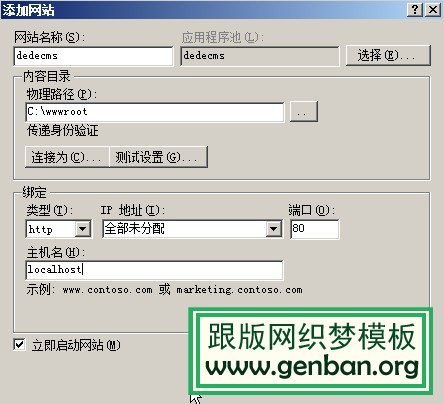The width and height of the screenshot is (444, 404).
Task: Toggle the 立即启动网站 checkbox
Action: click(19, 344)
